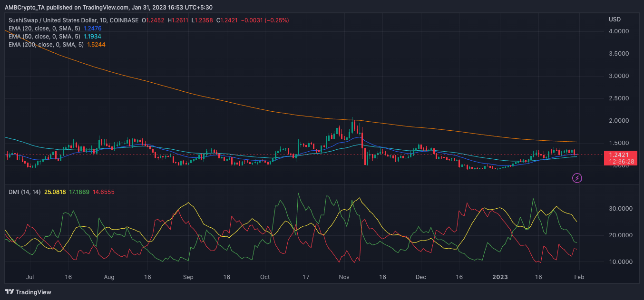
Task: Click the yellow DMI value 25.0818
Action: 55,192
